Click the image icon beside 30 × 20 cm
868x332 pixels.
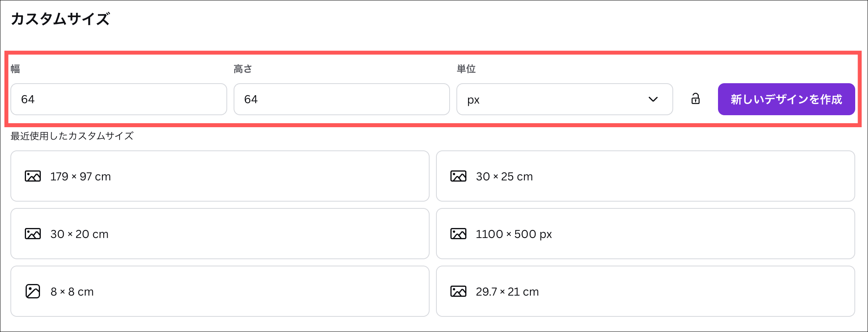33,234
